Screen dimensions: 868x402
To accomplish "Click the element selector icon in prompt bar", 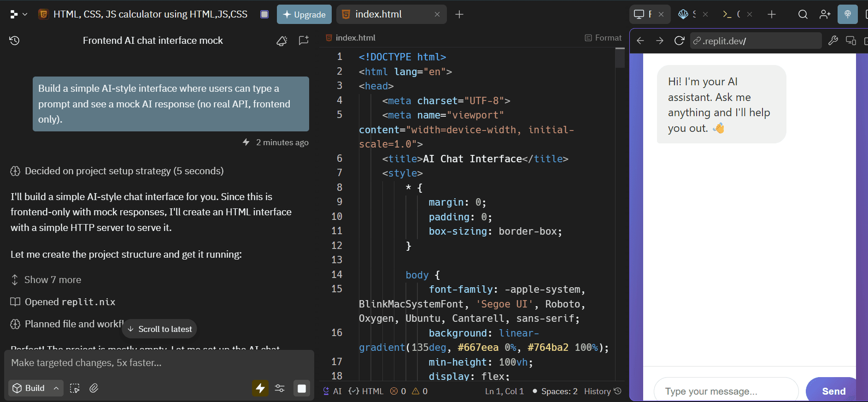I will 75,388.
